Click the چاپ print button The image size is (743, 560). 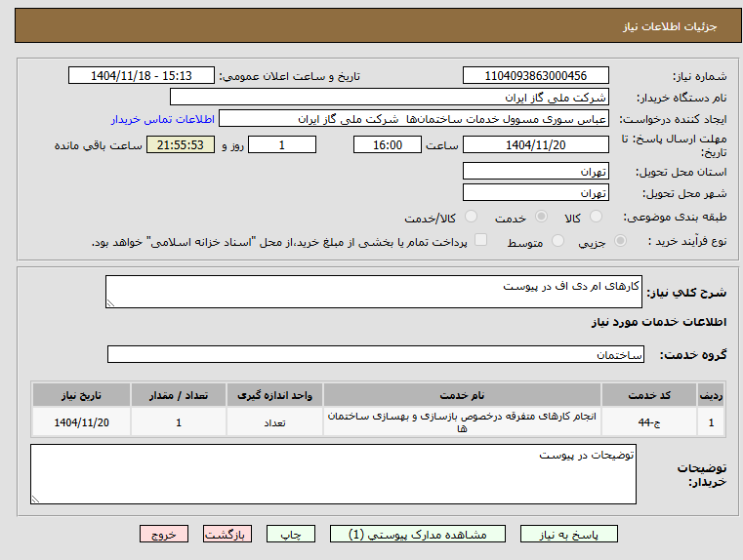[x=291, y=534]
